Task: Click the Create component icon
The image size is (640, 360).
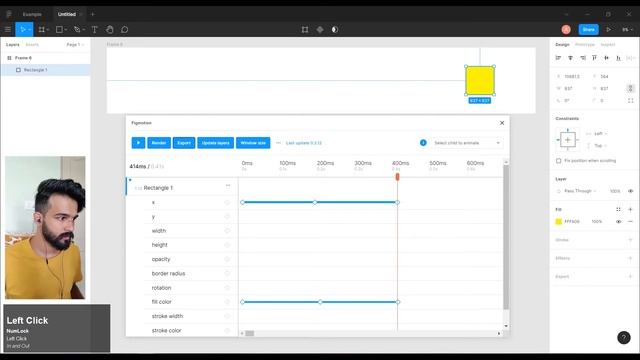Action: pos(320,29)
